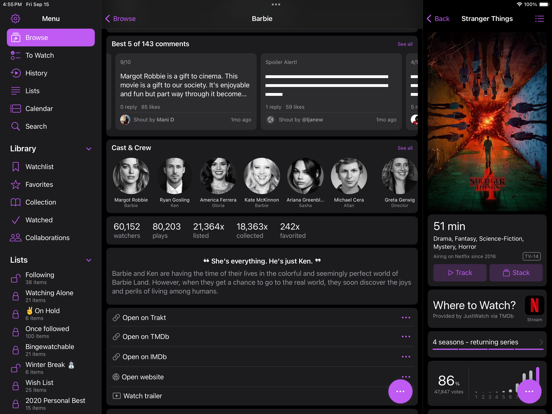
Task: Click the 242x favorited stat
Action: (x=293, y=231)
